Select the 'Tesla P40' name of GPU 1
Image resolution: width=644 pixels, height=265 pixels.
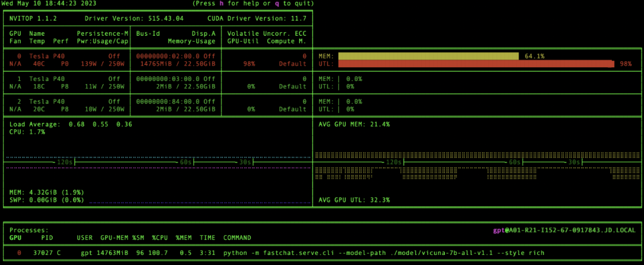point(47,79)
